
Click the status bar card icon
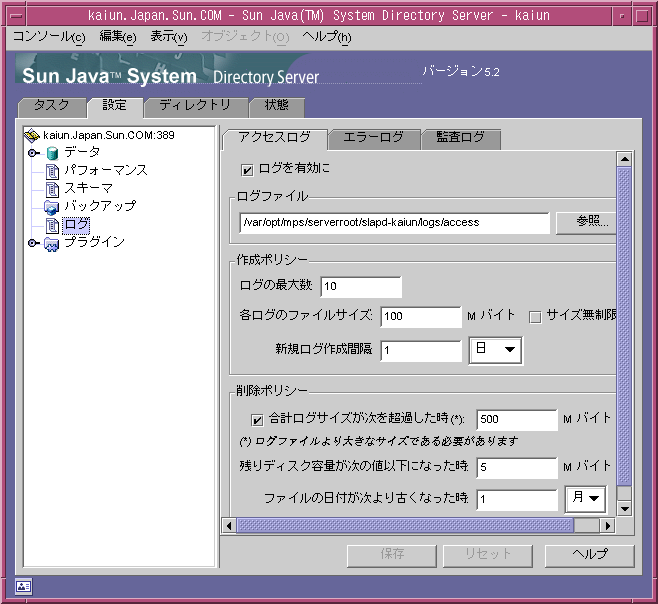pyautogui.click(x=24, y=586)
